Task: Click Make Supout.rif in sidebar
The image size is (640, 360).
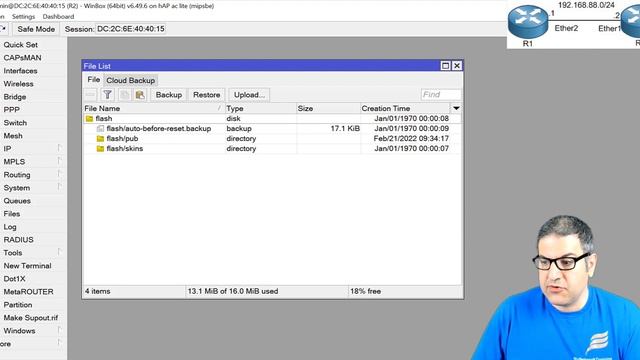Action: [x=31, y=318]
